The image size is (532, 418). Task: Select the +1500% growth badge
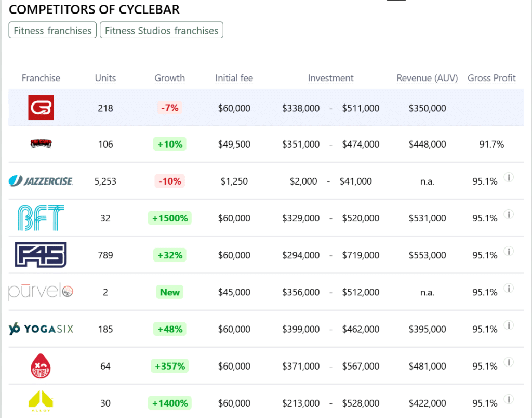tap(170, 218)
